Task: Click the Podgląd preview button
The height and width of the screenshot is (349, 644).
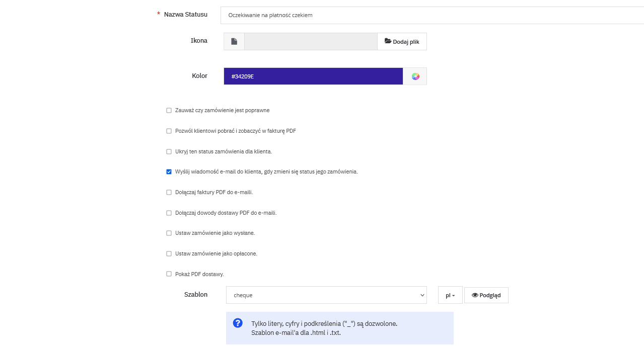Action: tap(486, 295)
